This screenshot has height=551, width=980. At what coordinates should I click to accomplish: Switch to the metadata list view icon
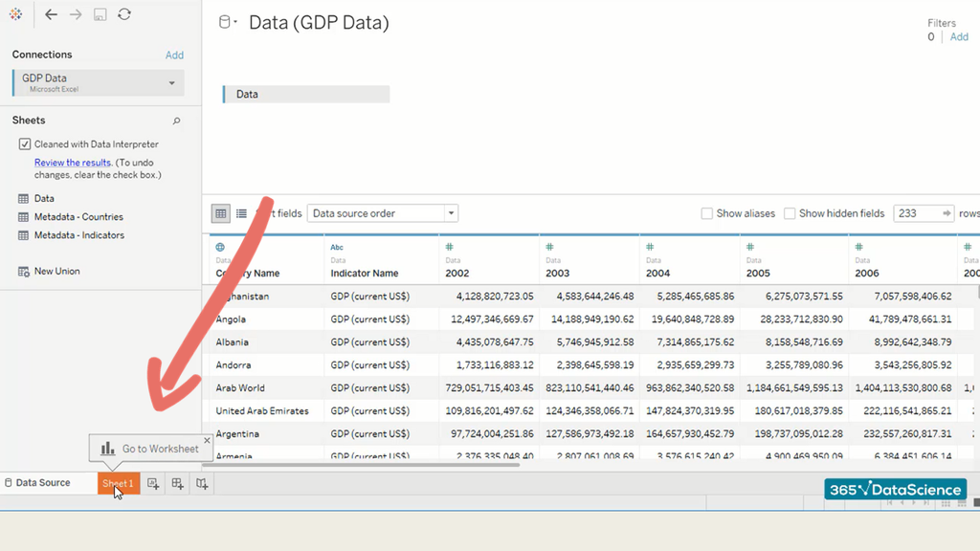241,213
